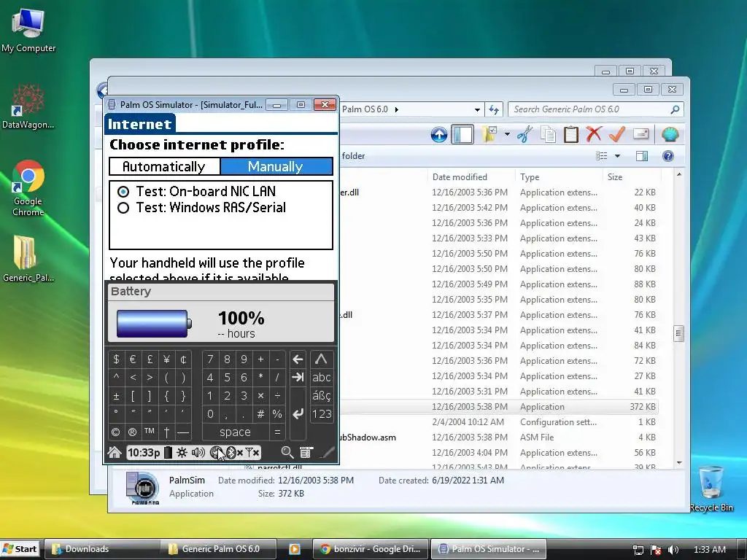747x560 pixels.
Task: Switch to Manually profile mode
Action: [276, 167]
